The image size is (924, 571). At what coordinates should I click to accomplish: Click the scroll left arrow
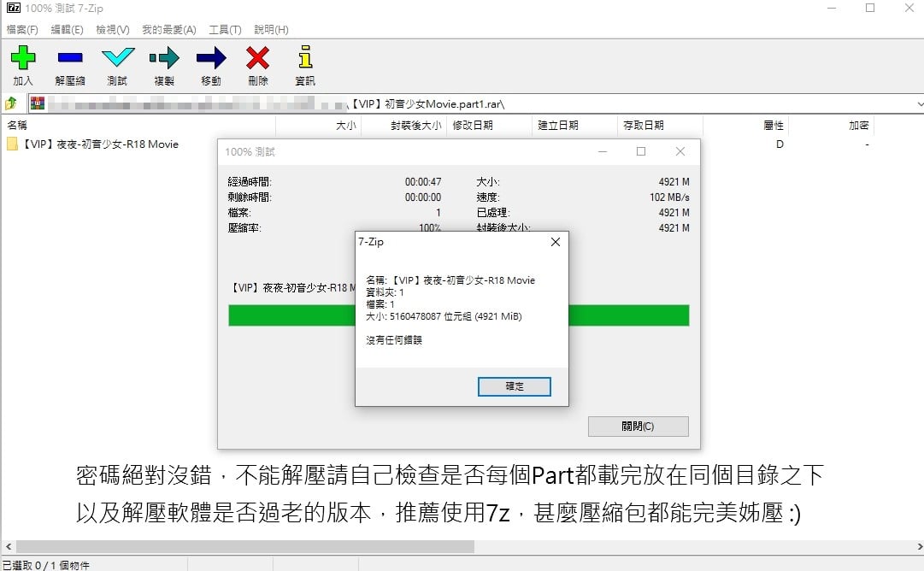tap(9, 547)
